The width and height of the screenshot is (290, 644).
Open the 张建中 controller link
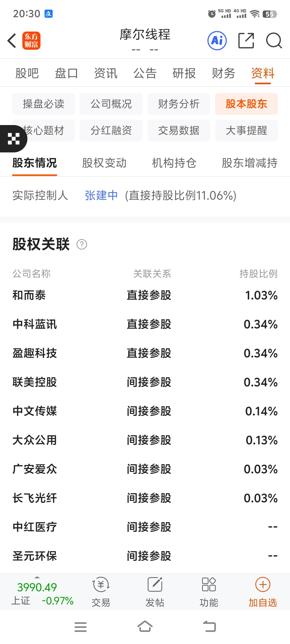[x=101, y=195]
